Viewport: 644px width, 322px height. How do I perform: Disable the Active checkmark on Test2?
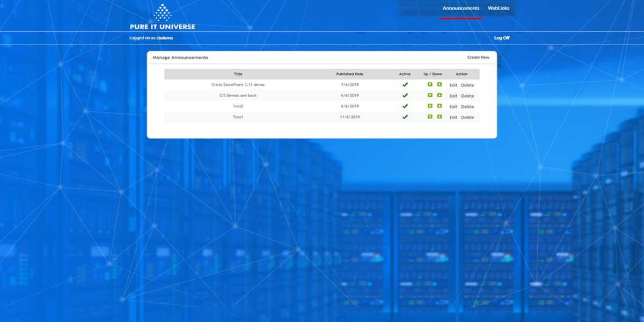click(x=405, y=106)
